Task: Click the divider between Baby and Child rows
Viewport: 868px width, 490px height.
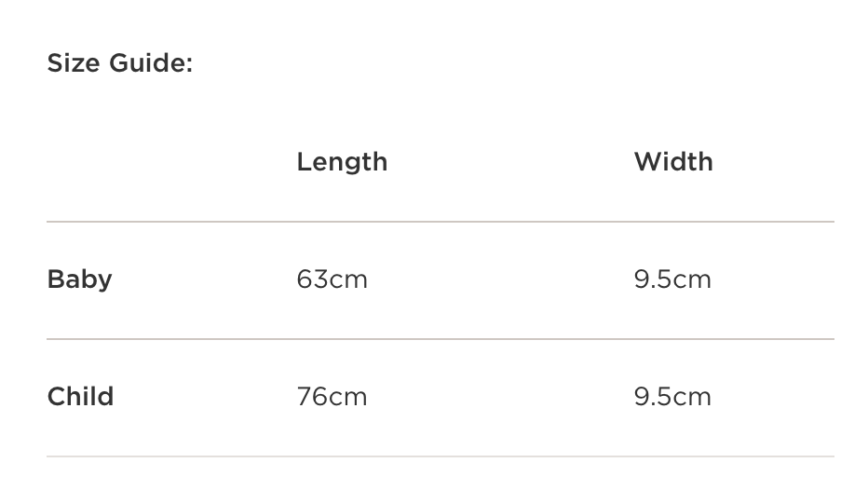Action: tap(440, 339)
